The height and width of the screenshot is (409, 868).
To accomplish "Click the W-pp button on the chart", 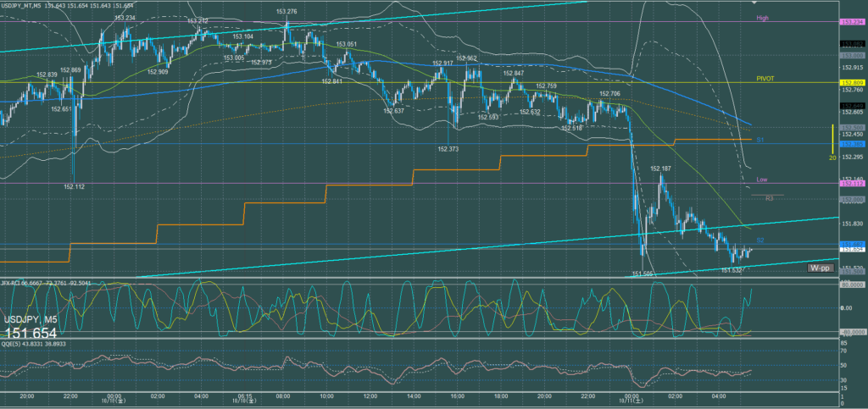I will (x=820, y=268).
